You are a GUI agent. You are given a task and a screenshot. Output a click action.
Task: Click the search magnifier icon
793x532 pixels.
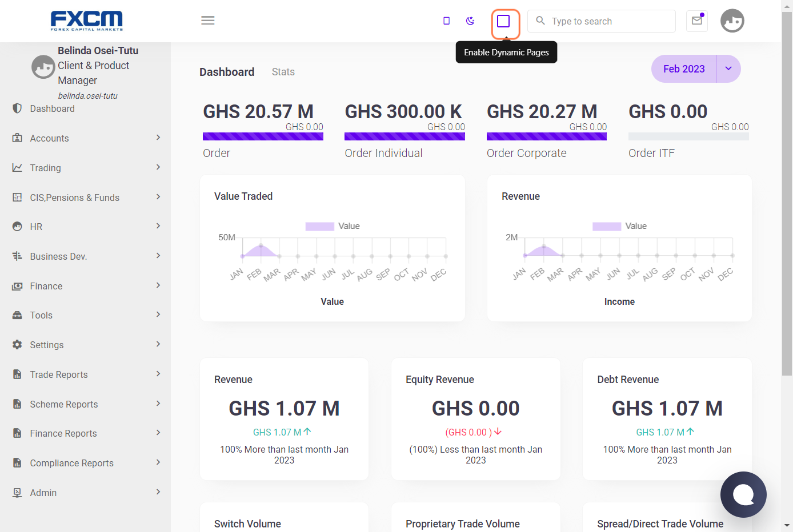tap(540, 21)
